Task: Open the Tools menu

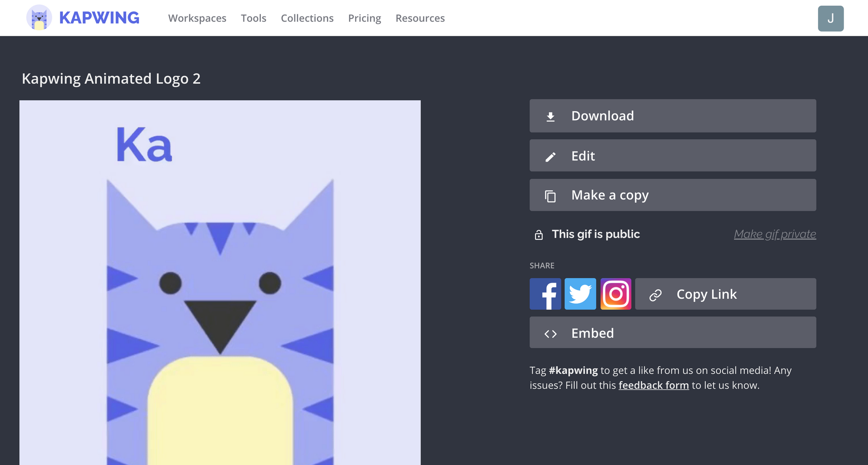Action: [x=253, y=18]
